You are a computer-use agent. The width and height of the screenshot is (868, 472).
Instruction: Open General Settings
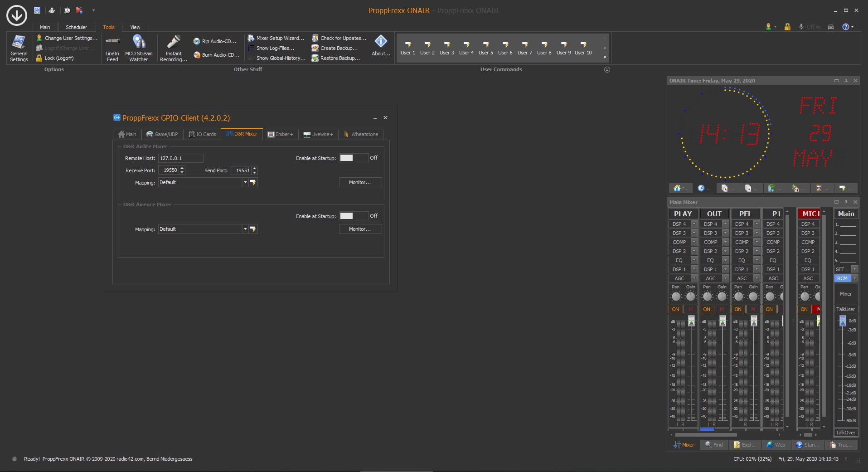coord(19,48)
